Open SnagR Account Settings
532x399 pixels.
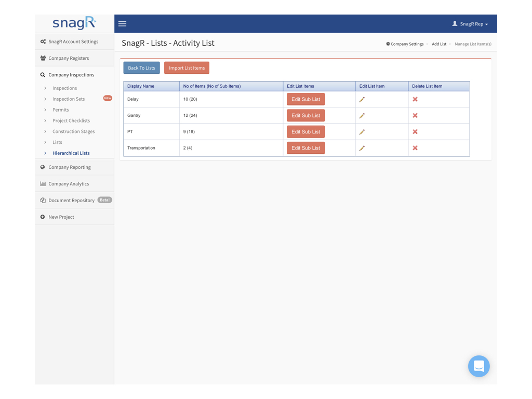pyautogui.click(x=74, y=42)
